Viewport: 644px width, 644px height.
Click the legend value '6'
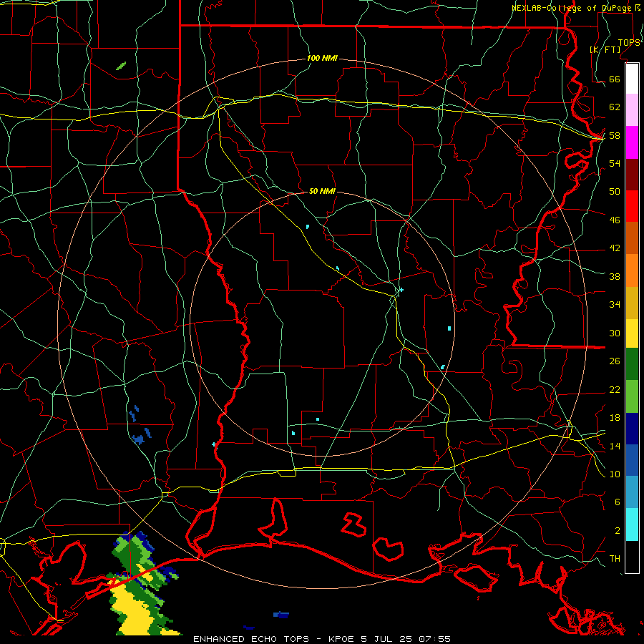[618, 502]
